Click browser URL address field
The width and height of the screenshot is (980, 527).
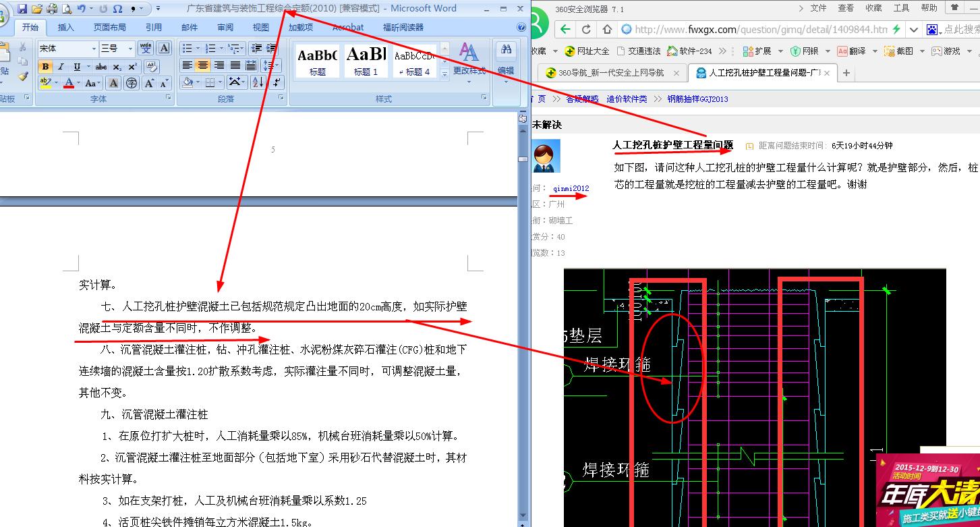pyautogui.click(x=760, y=30)
